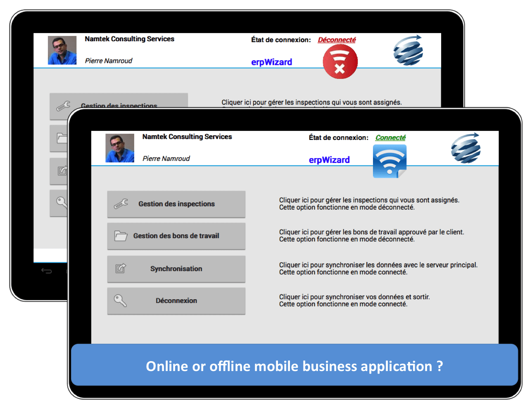The height and width of the screenshot is (409, 532).
Task: Click the Connecté status link
Action: (390, 137)
